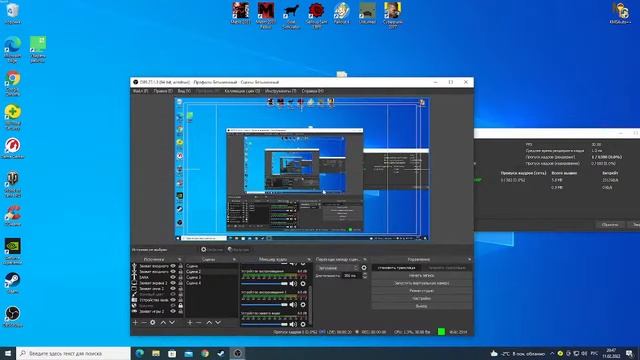Toggle visibility of Захват окна 2 source
640x360 pixels.
tap(173, 289)
